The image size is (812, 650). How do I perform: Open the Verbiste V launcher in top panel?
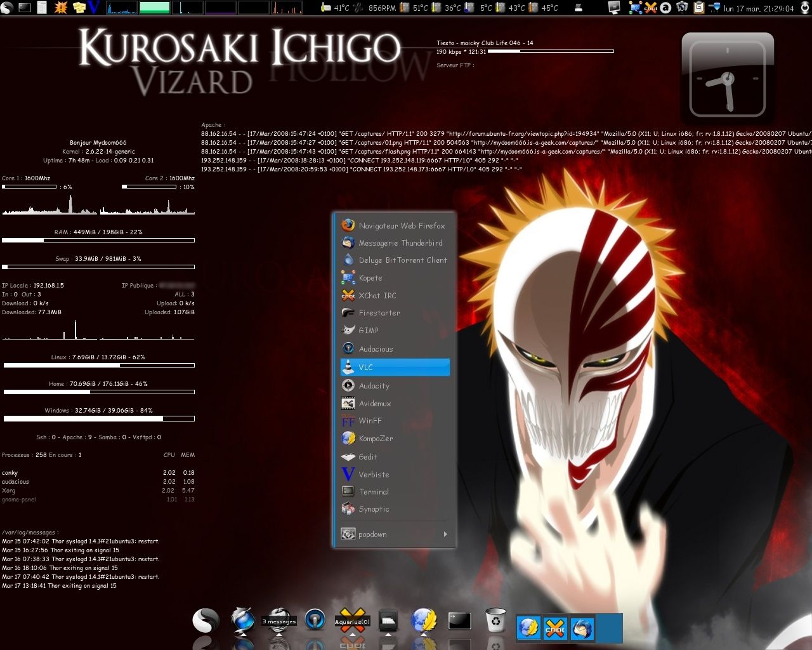[x=95, y=8]
